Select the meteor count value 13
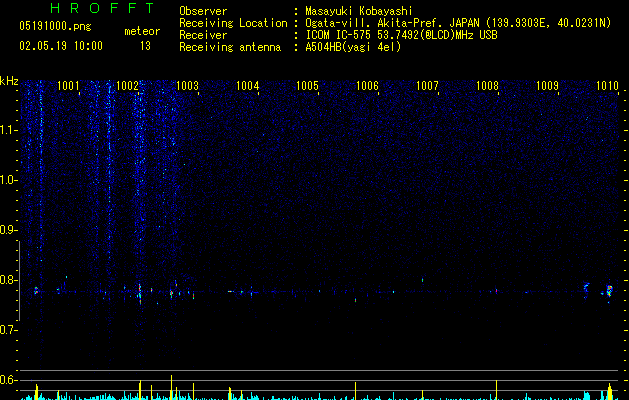The image size is (629, 400). (145, 46)
